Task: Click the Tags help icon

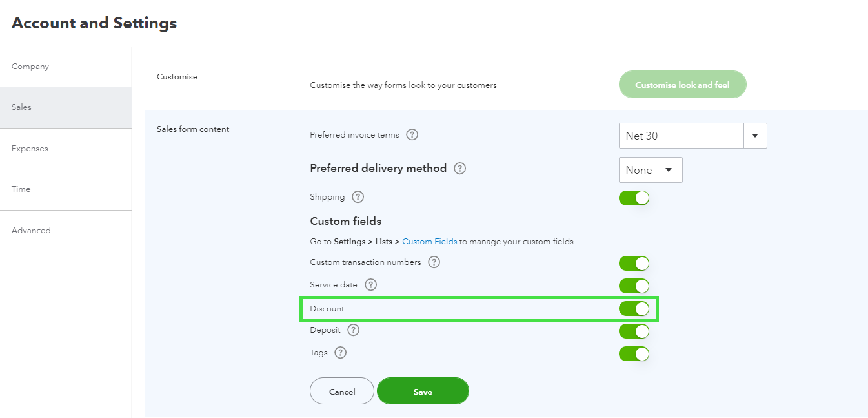Action: pos(341,353)
